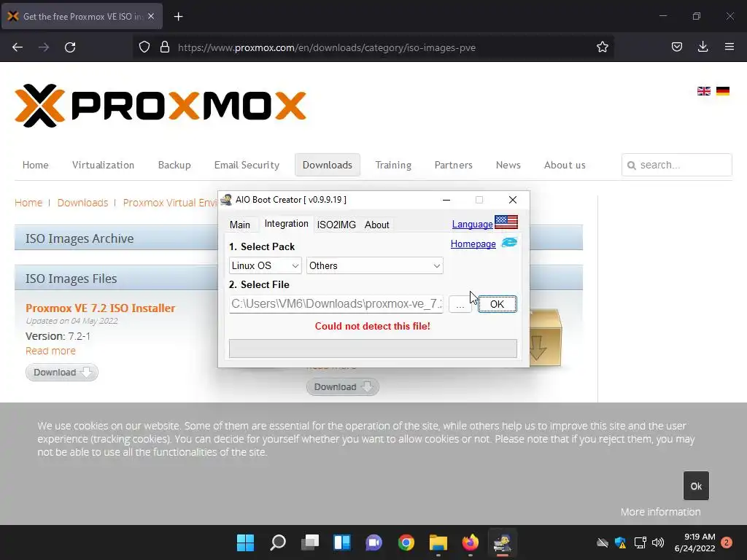This screenshot has height=560, width=747.
Task: Reload the Proxmox page
Action: click(70, 47)
